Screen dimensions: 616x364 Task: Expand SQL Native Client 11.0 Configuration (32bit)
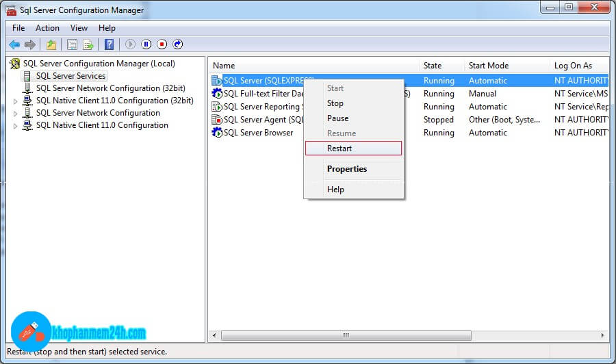click(x=16, y=101)
